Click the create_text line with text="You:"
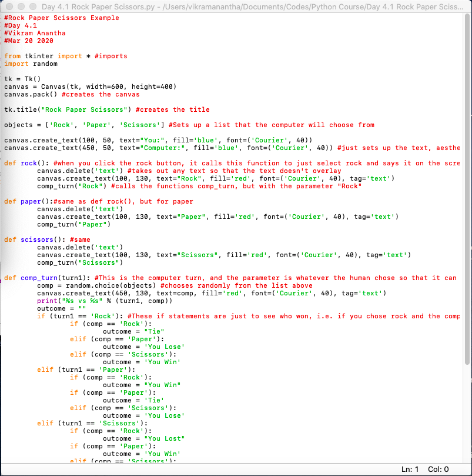 (x=158, y=140)
